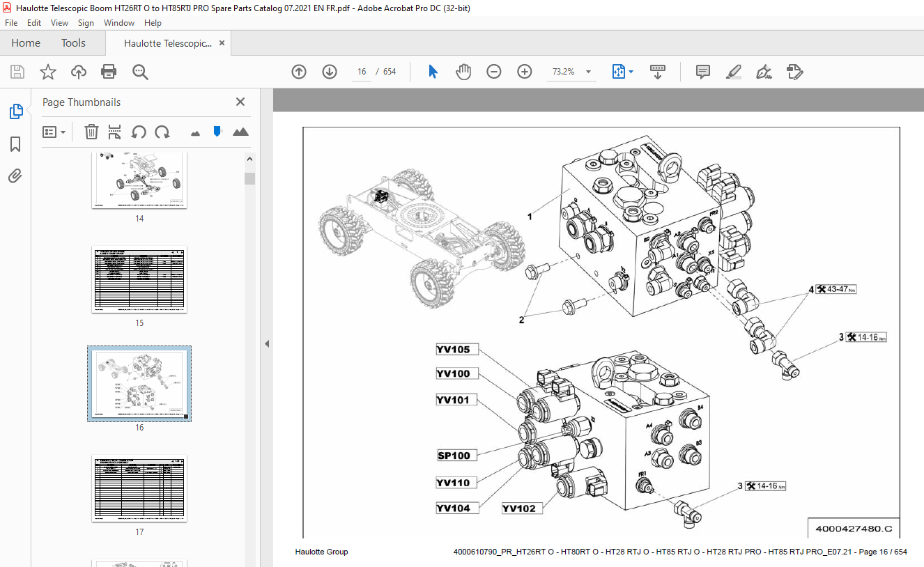Delete selected page with trash icon
The image size is (924, 567).
click(x=91, y=132)
